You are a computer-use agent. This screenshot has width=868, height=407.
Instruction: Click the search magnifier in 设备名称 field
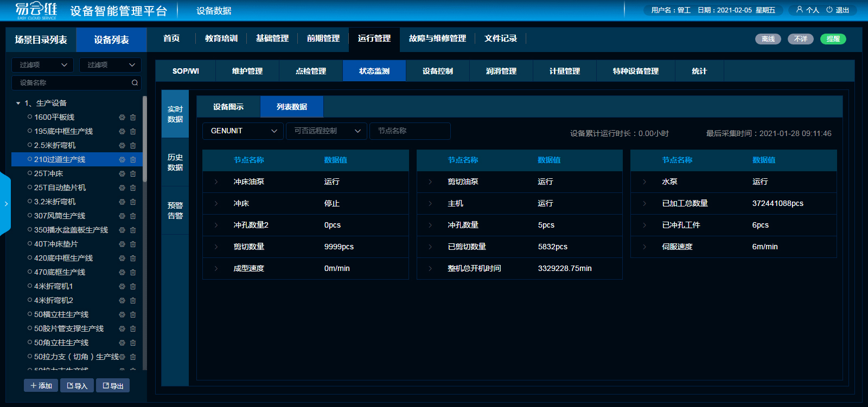(135, 83)
